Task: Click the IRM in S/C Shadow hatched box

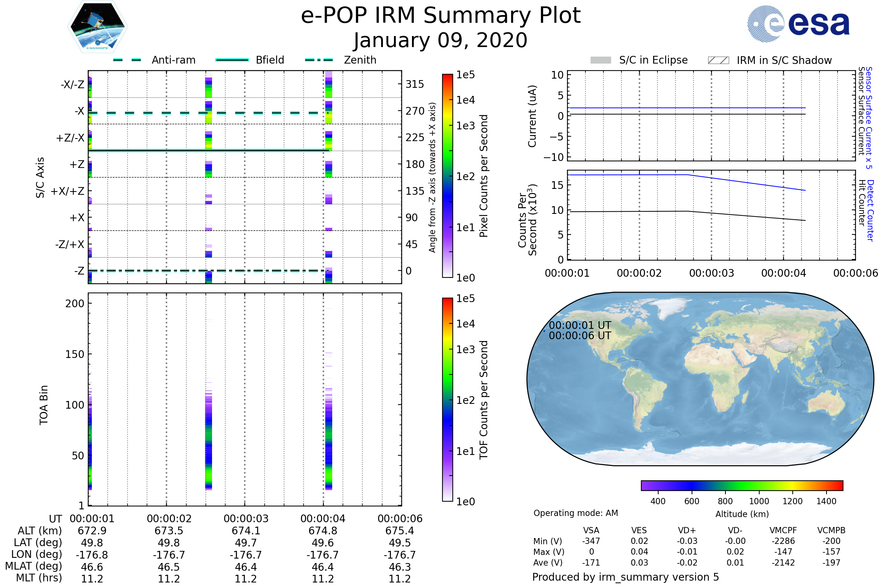Action: coord(718,60)
